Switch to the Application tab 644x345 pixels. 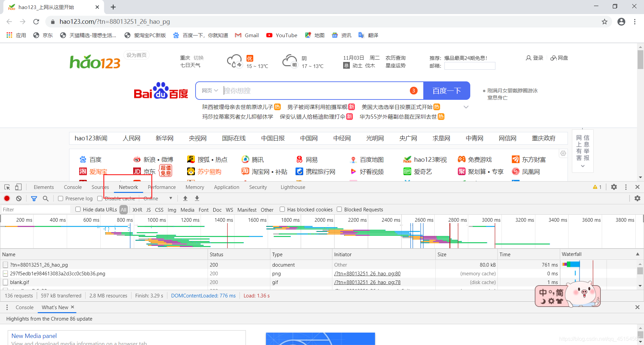click(x=227, y=187)
